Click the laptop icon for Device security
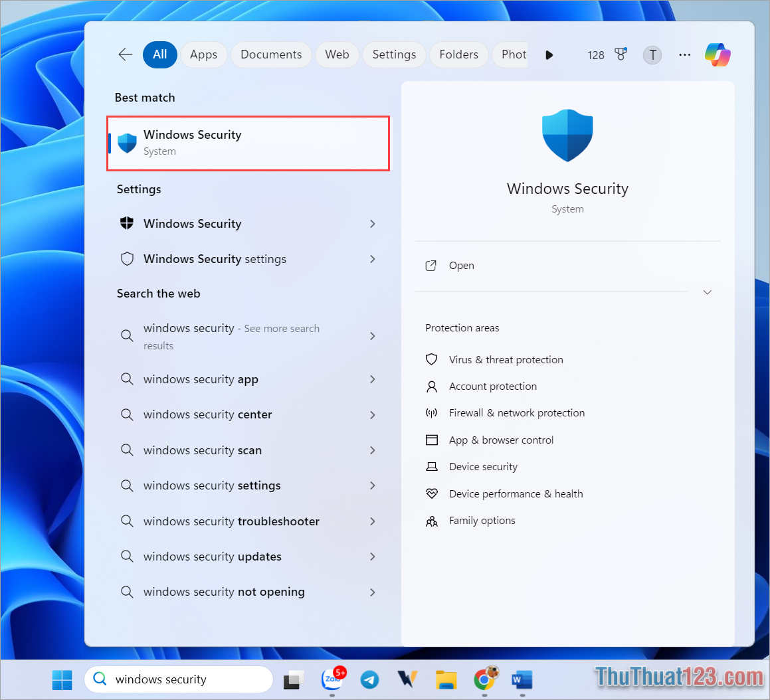 [x=431, y=466]
